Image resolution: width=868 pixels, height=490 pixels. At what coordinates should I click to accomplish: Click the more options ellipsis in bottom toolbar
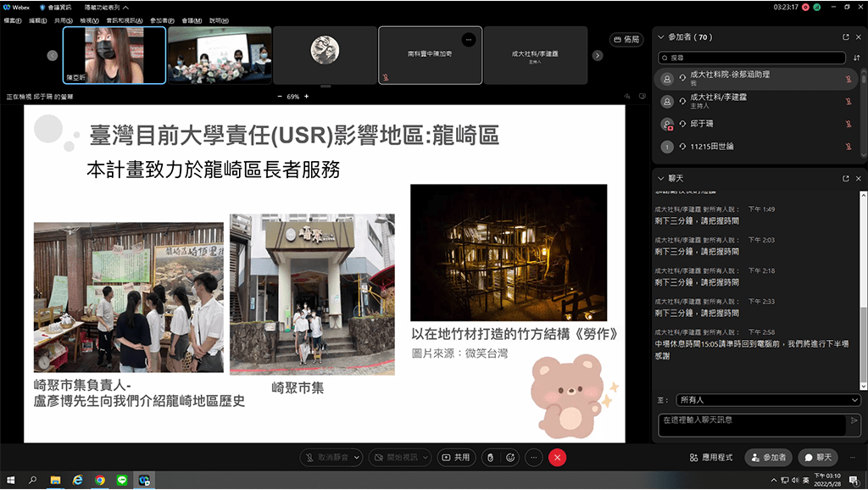(533, 457)
